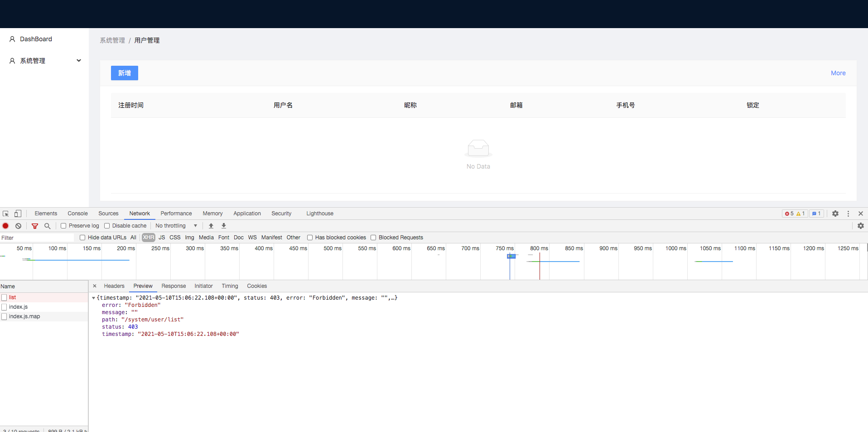Enable Disable cache checkbox
The width and height of the screenshot is (868, 432).
[107, 226]
